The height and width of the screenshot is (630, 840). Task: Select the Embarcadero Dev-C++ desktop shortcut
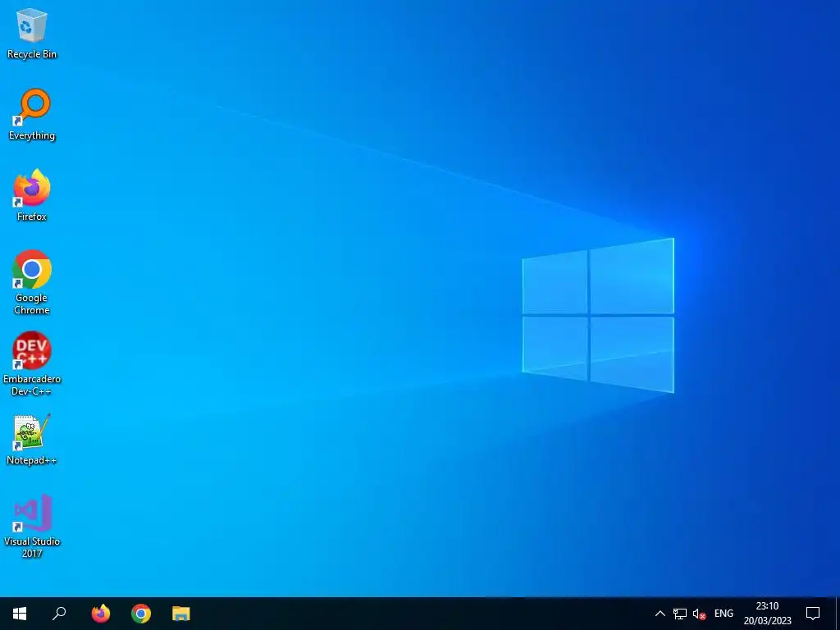pos(32,363)
